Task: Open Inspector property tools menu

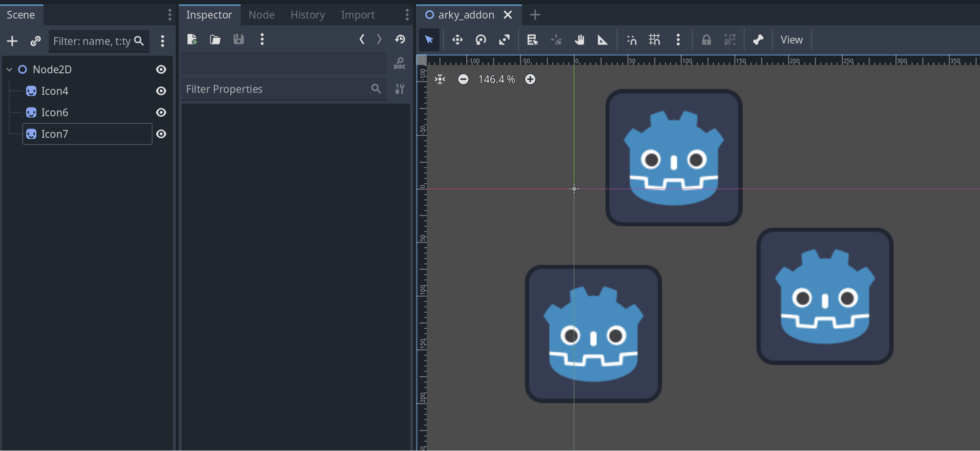Action: click(x=400, y=89)
